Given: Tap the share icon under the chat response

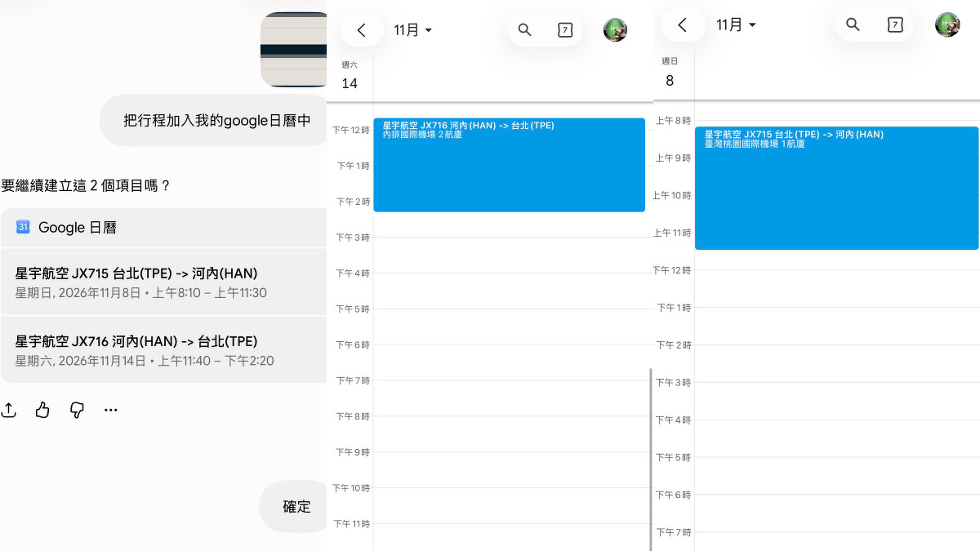Looking at the screenshot, I should pos(9,410).
